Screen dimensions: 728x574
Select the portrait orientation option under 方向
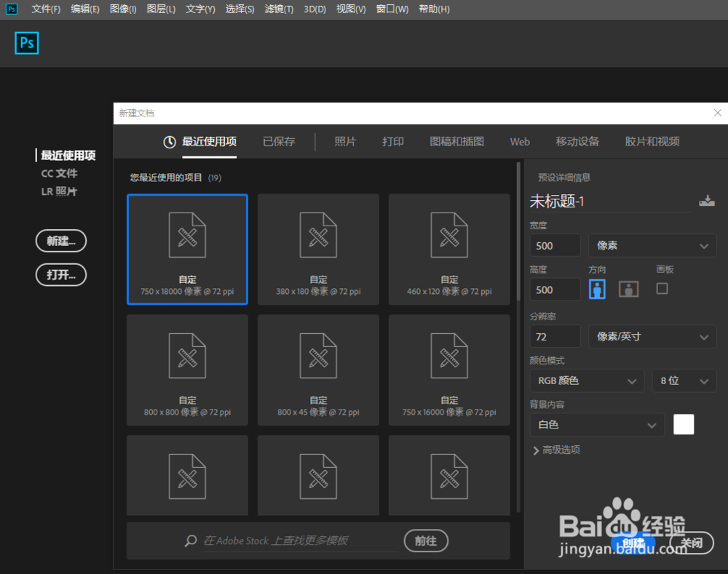click(597, 289)
